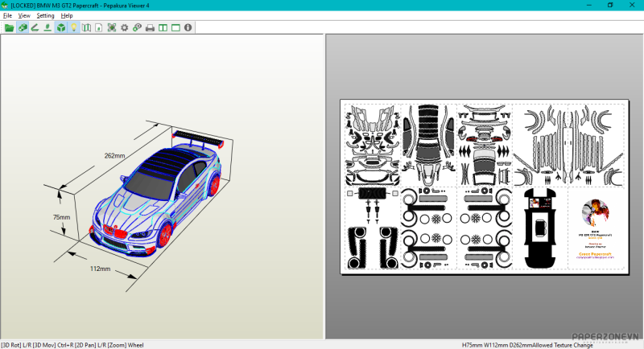Toggle the light bulb lighting icon

tap(73, 27)
